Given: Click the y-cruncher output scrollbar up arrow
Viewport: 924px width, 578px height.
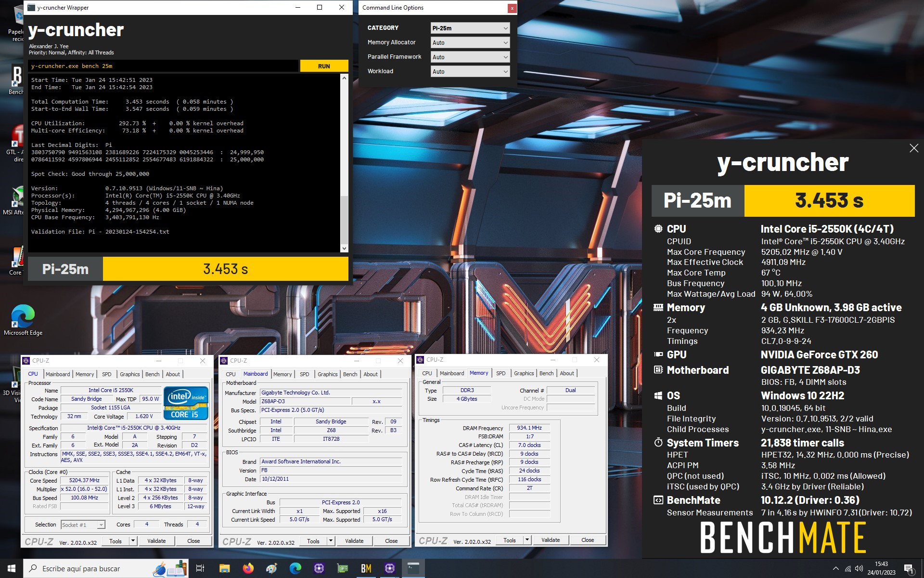Looking at the screenshot, I should (344, 78).
